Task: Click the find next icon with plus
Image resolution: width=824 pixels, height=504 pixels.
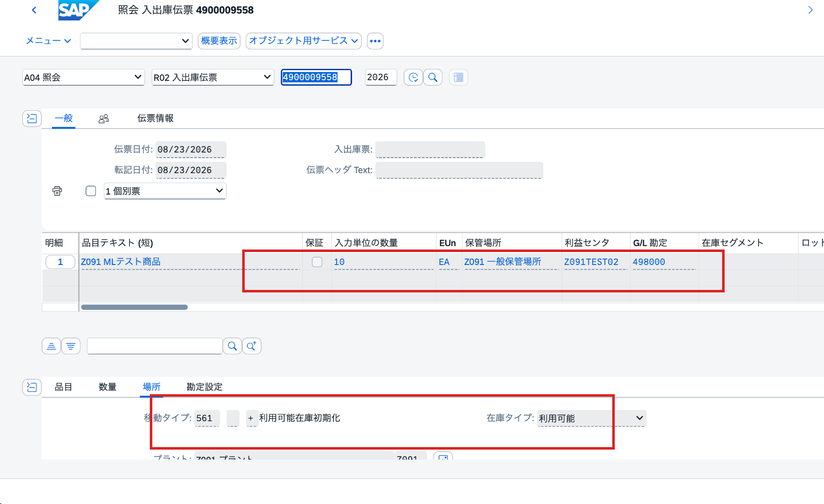Action: click(252, 346)
